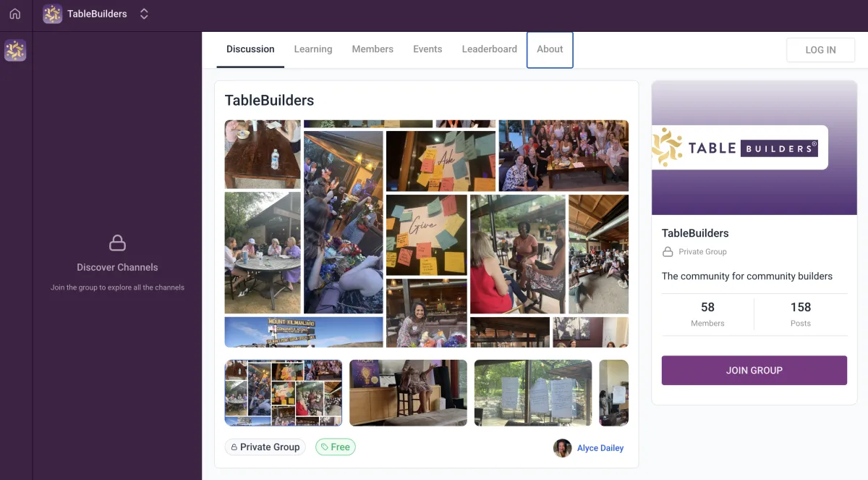Click the green Free tag

pyautogui.click(x=336, y=447)
